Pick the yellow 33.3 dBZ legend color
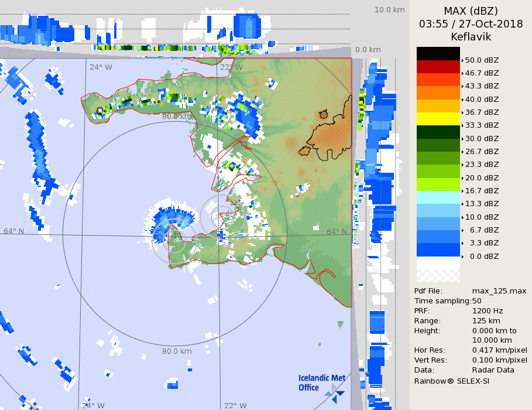Image resolution: width=532 pixels, height=410 pixels. click(x=438, y=119)
